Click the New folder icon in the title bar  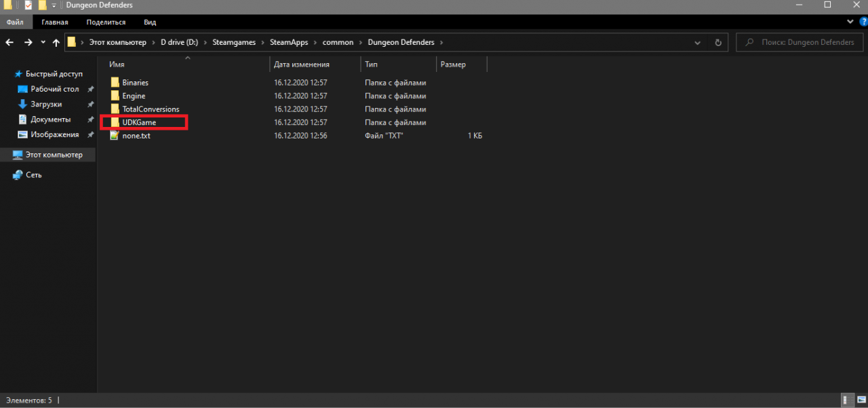pos(42,5)
